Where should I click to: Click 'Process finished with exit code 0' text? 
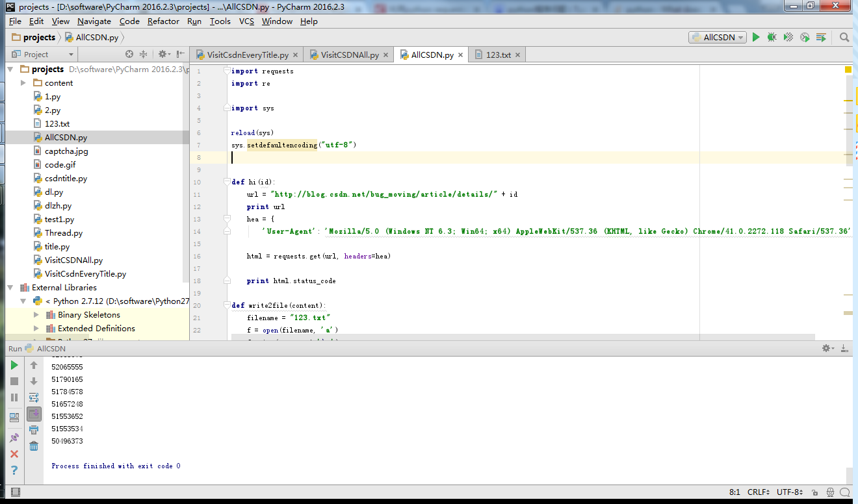(x=116, y=466)
